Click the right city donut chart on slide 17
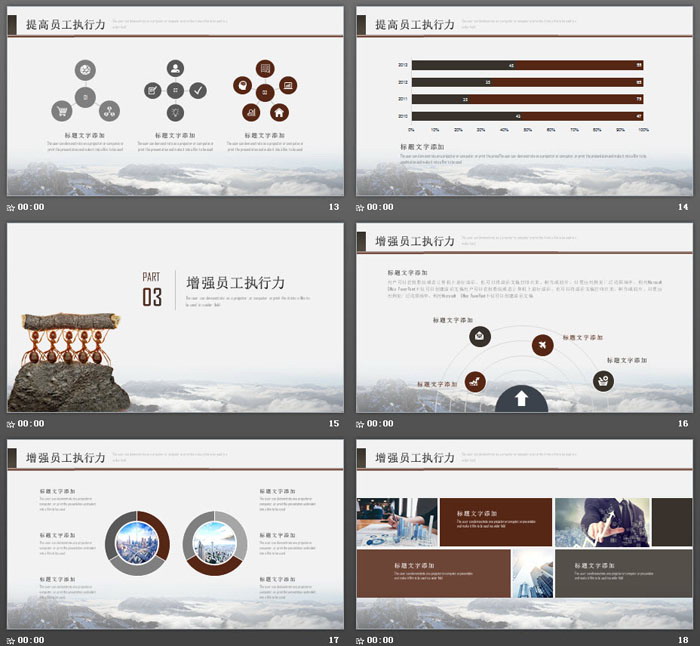 214,542
